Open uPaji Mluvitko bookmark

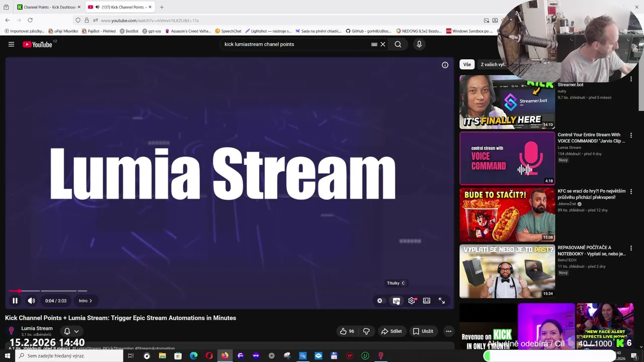(63, 31)
